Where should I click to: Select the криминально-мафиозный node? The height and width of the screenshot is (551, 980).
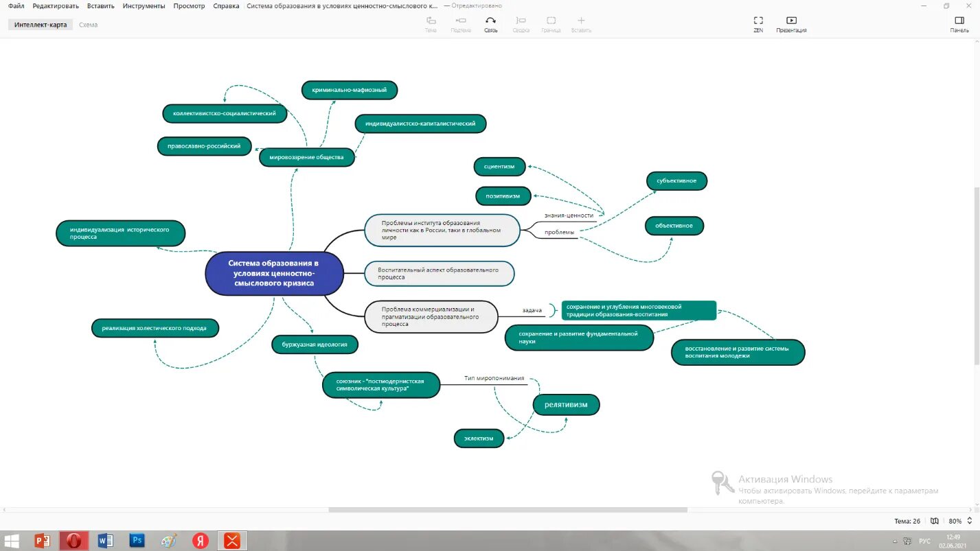point(350,90)
